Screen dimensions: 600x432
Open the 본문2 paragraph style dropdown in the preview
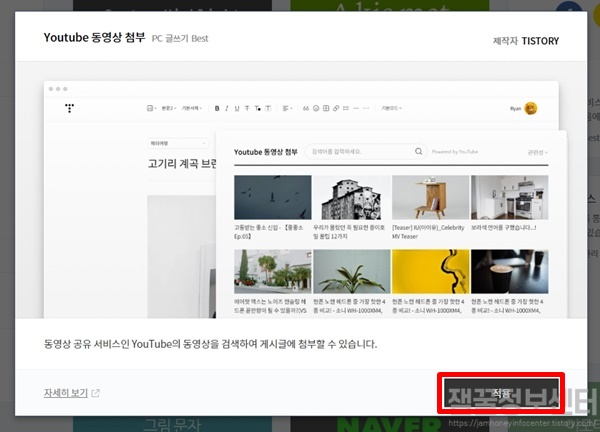pyautogui.click(x=168, y=108)
